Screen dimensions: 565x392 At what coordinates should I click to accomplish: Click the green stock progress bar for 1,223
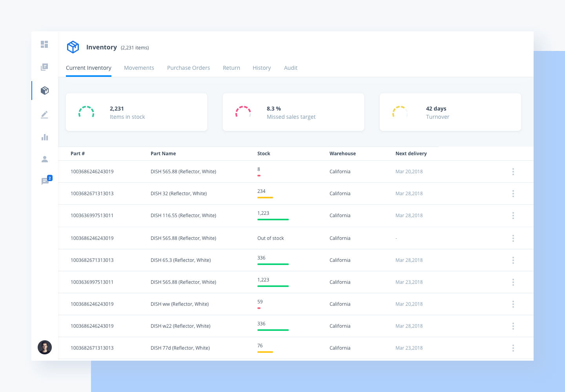(273, 220)
